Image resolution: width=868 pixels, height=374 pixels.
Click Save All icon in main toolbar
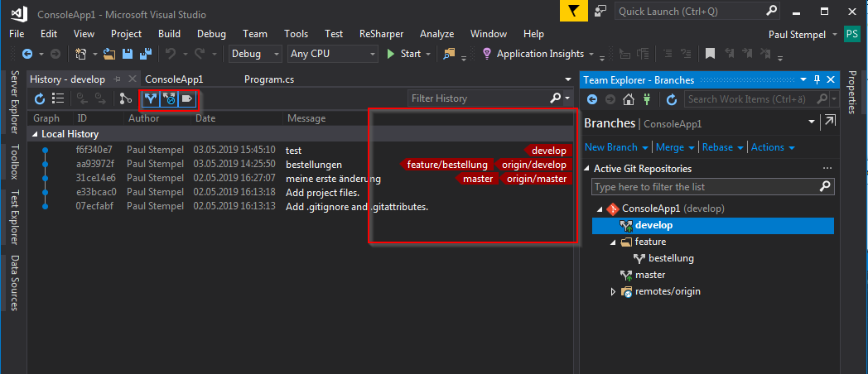(x=145, y=54)
